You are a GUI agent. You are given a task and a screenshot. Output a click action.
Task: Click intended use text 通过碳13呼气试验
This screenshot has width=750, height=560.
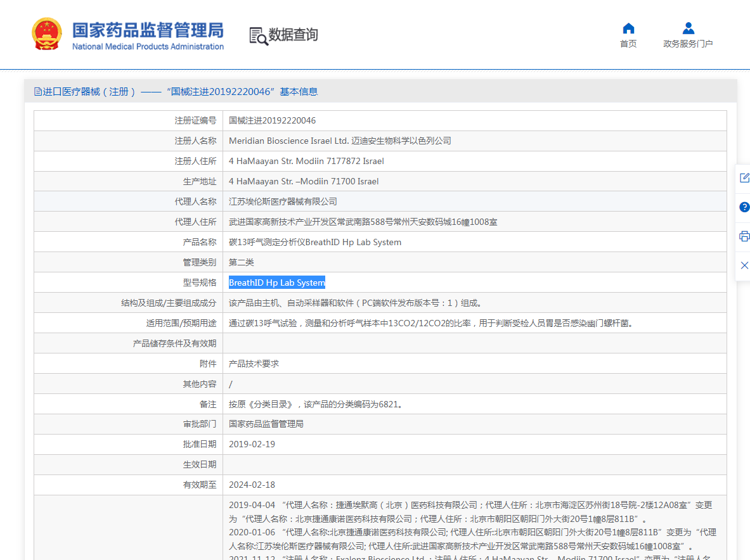coord(432,324)
